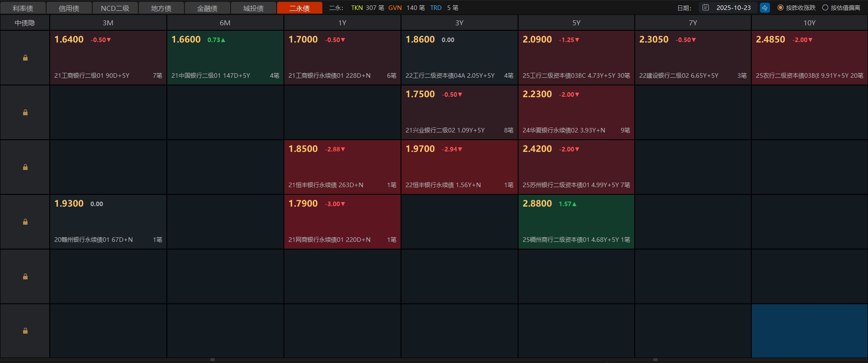Click the lock icon in third row
868x363 pixels.
pyautogui.click(x=25, y=167)
